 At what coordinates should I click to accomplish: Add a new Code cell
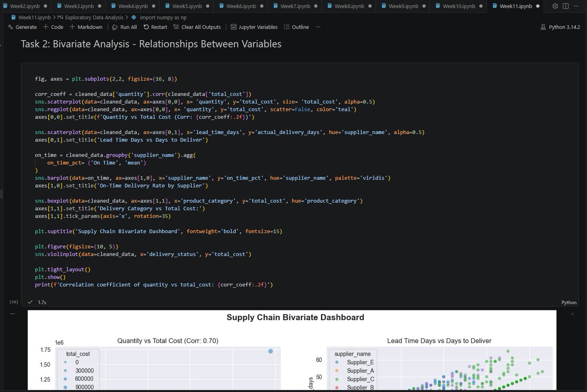click(53, 27)
